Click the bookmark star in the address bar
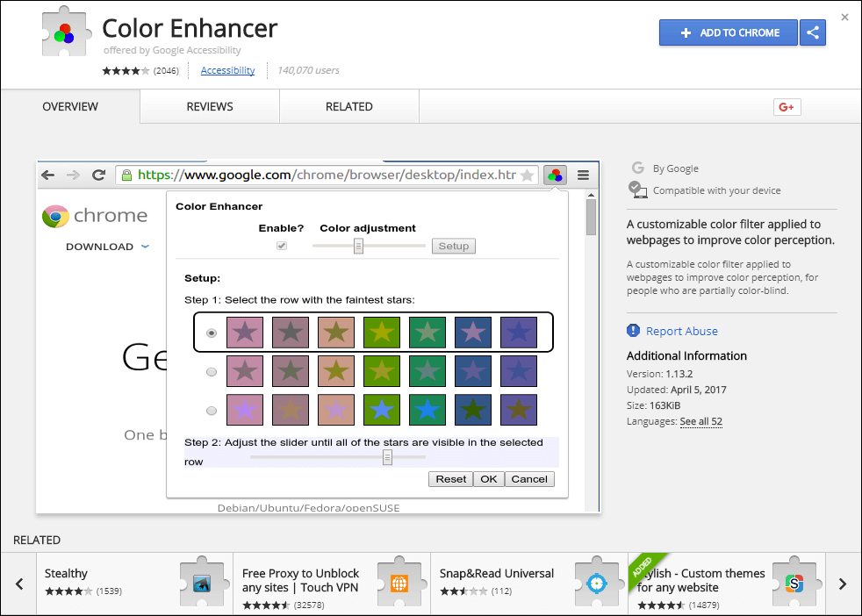This screenshot has height=616, width=862. (527, 175)
